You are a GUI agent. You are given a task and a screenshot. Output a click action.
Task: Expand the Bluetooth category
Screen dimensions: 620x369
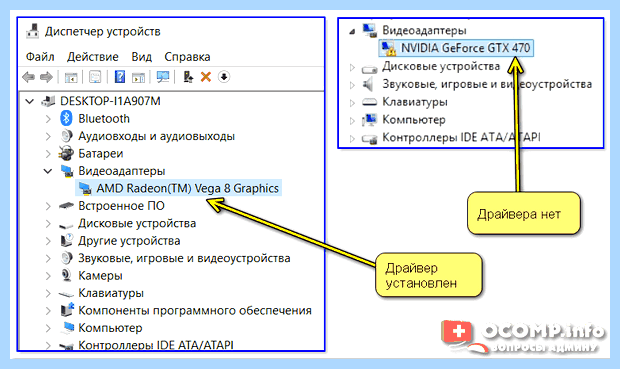click(48, 119)
